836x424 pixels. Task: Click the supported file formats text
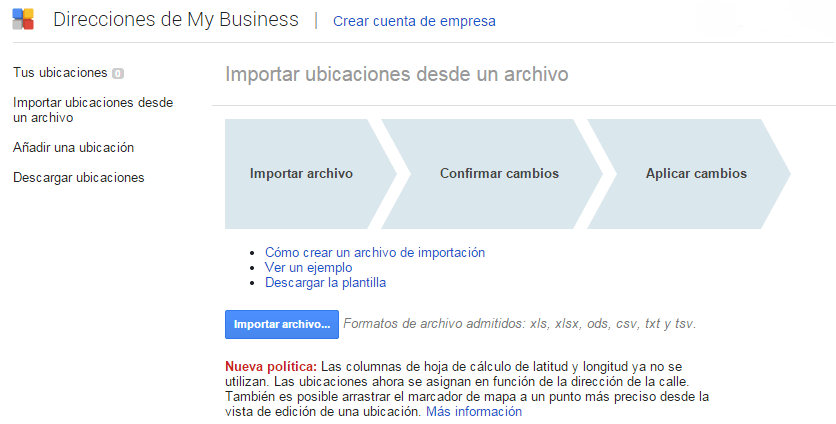tap(519, 324)
